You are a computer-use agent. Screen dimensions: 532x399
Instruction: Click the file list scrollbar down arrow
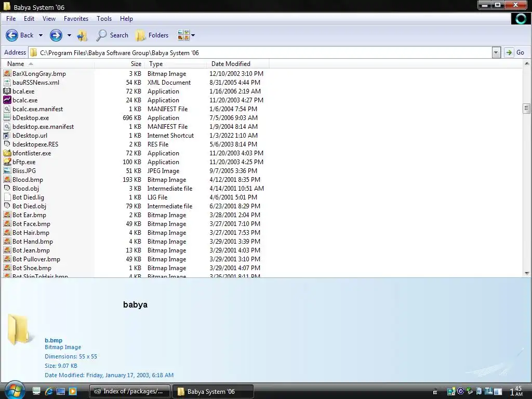coord(527,273)
